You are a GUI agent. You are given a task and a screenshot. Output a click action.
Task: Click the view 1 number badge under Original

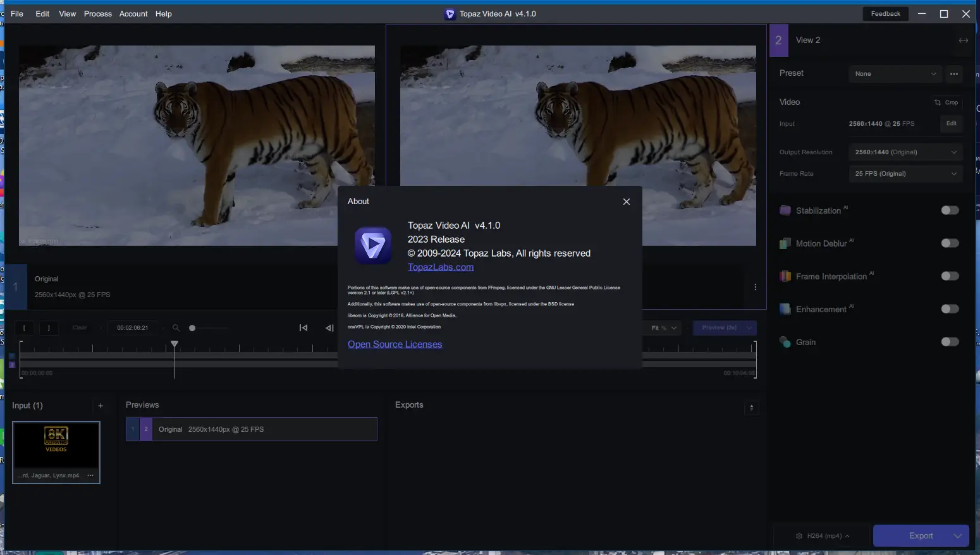point(16,287)
